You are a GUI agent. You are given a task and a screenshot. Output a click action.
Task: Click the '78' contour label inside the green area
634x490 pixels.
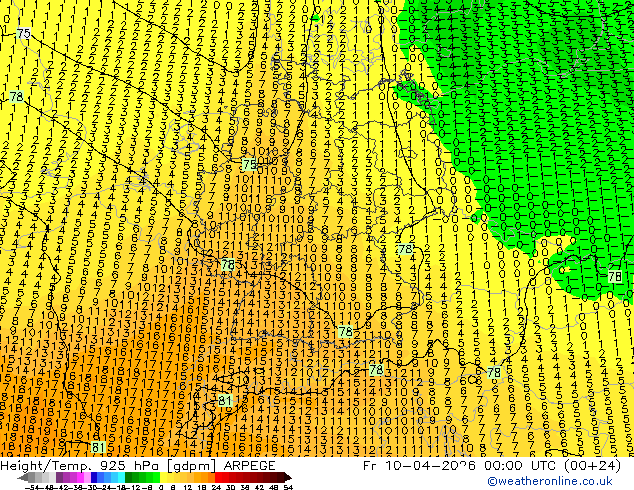(x=615, y=277)
